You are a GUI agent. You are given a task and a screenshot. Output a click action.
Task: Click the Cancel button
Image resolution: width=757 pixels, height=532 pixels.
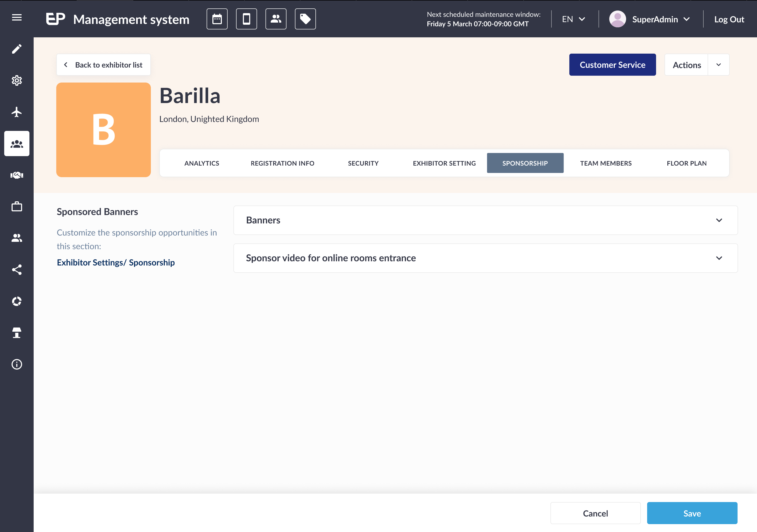595,513
